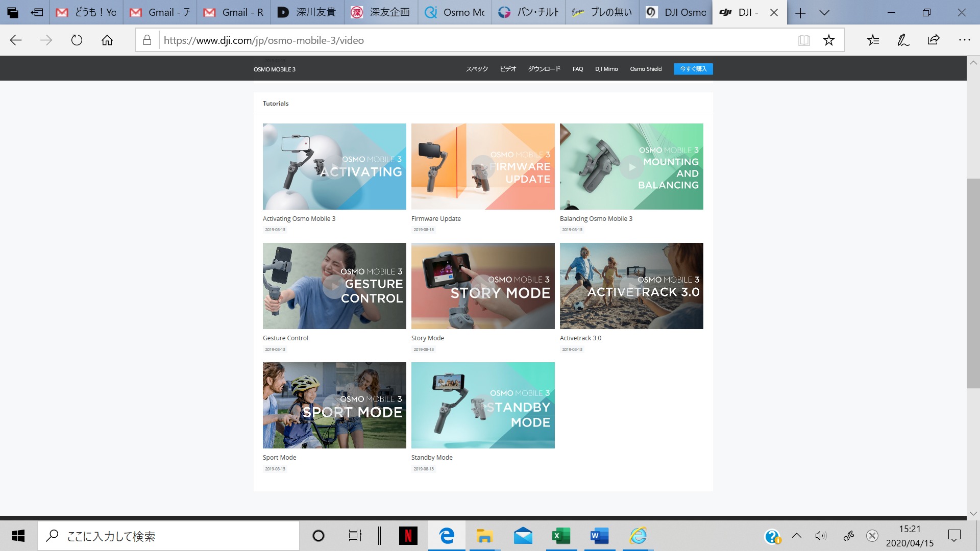
Task: Open the Osmo Shield nav link
Action: coord(646,69)
